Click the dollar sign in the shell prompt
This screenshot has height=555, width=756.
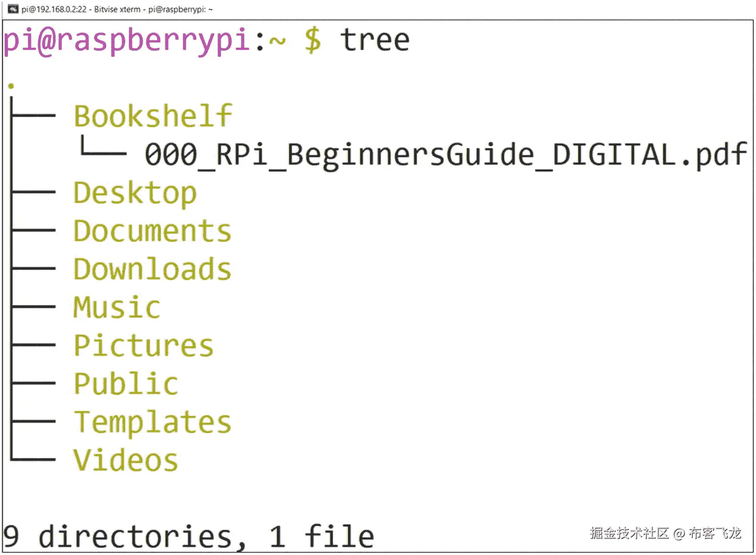coord(312,40)
